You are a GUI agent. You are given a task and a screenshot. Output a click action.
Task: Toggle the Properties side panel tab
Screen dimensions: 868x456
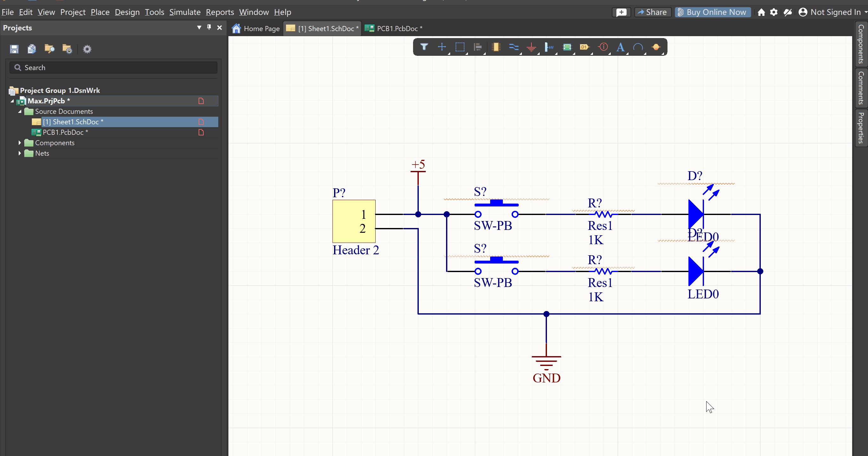pyautogui.click(x=861, y=128)
